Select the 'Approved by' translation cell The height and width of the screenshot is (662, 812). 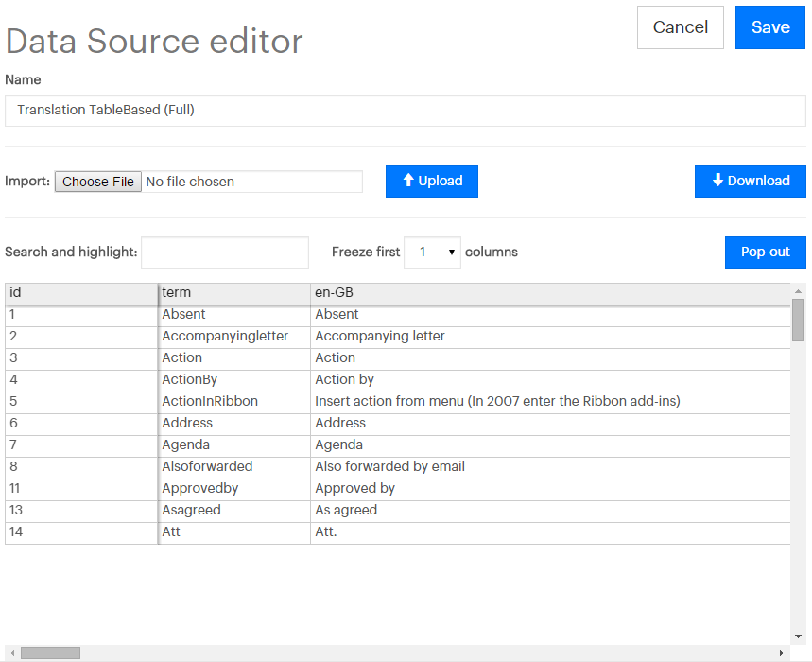pyautogui.click(x=550, y=489)
